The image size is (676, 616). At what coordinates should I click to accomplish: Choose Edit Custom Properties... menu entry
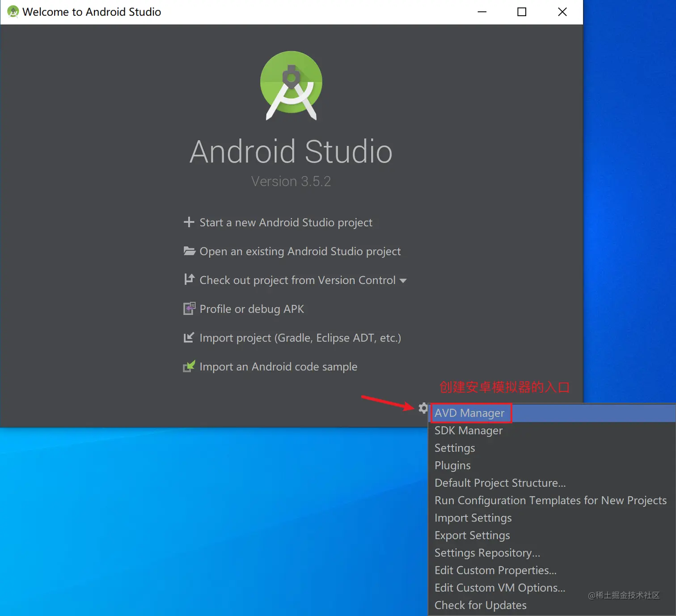point(552,570)
